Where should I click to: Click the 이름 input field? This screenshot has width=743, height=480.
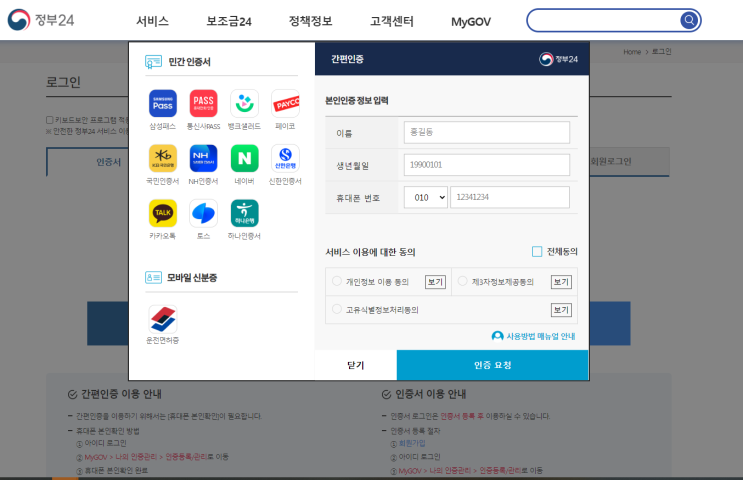487,132
